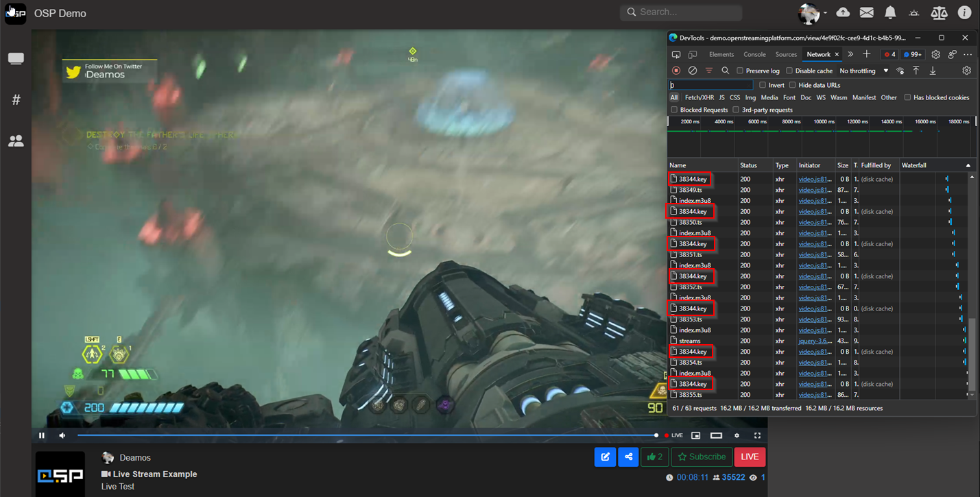The height and width of the screenshot is (497, 980).
Task: Click the export HAR download arrow
Action: (933, 71)
